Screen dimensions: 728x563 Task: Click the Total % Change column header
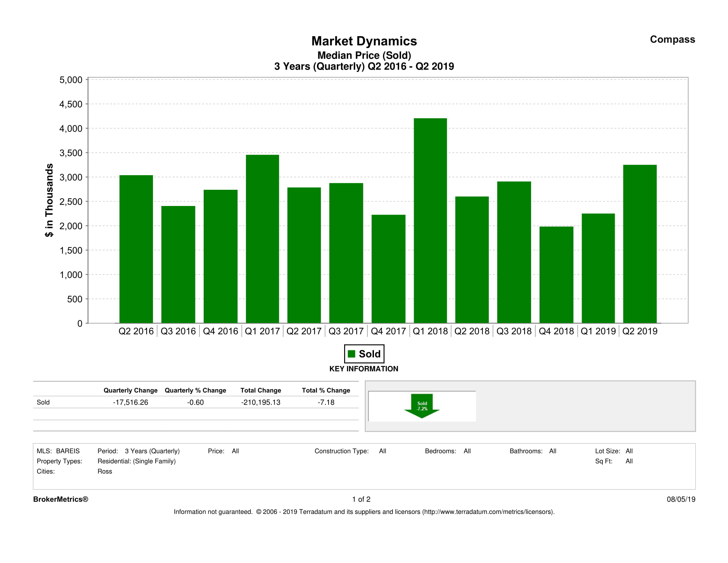[x=326, y=390]
